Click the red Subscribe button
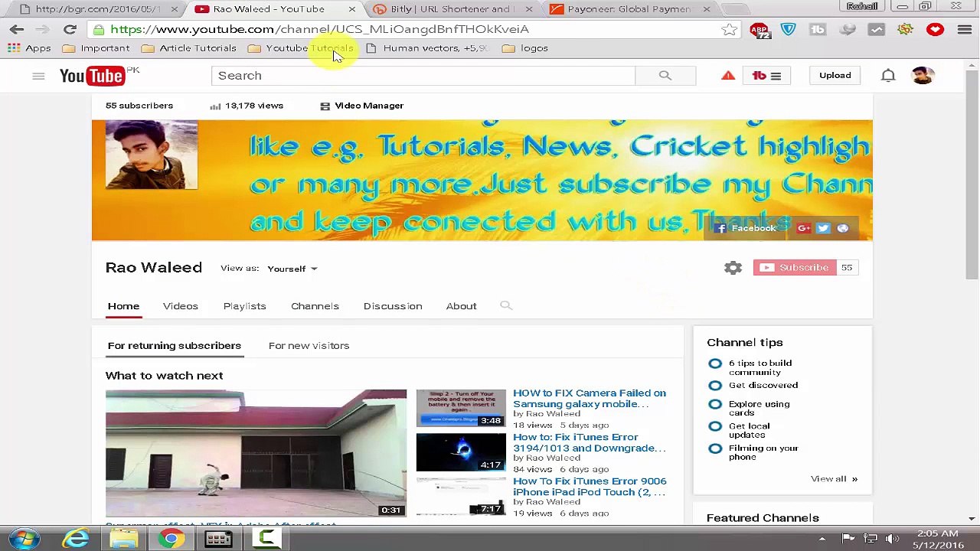Screen dimensions: 980x551 (795, 268)
